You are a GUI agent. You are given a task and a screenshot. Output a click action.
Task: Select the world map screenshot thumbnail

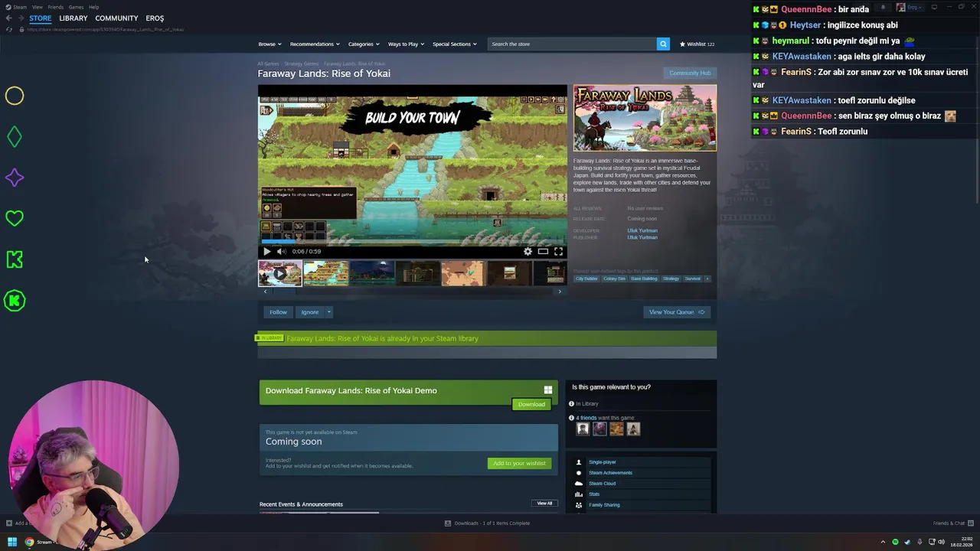pyautogui.click(x=463, y=273)
